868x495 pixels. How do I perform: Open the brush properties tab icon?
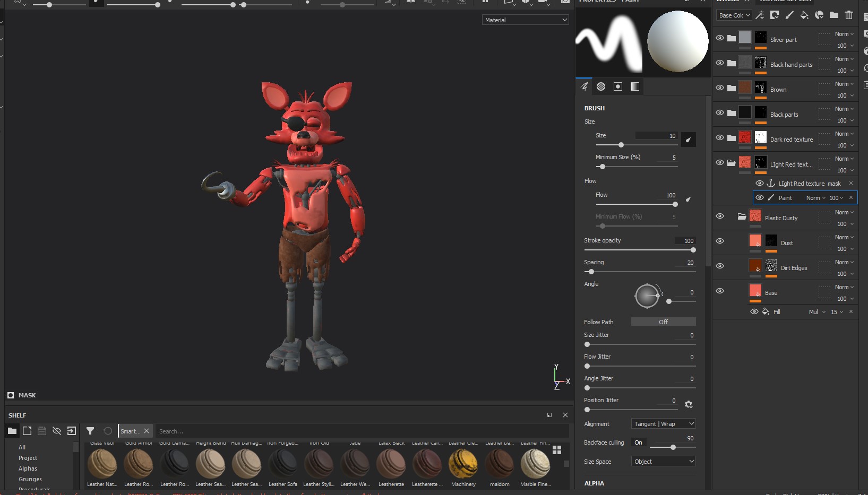585,86
